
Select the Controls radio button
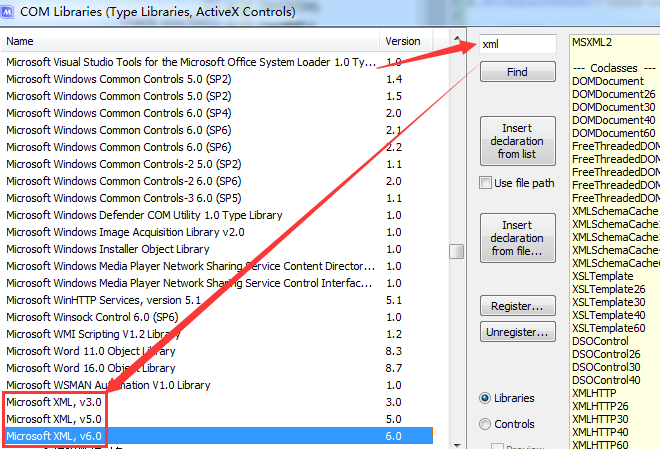point(485,424)
